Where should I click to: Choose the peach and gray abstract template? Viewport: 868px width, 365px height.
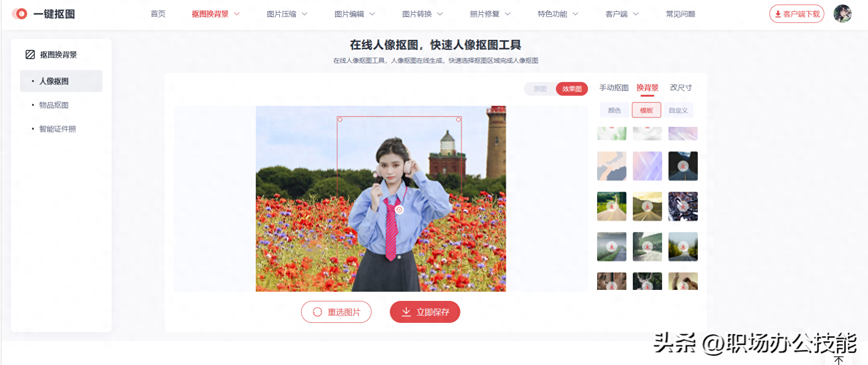612,166
